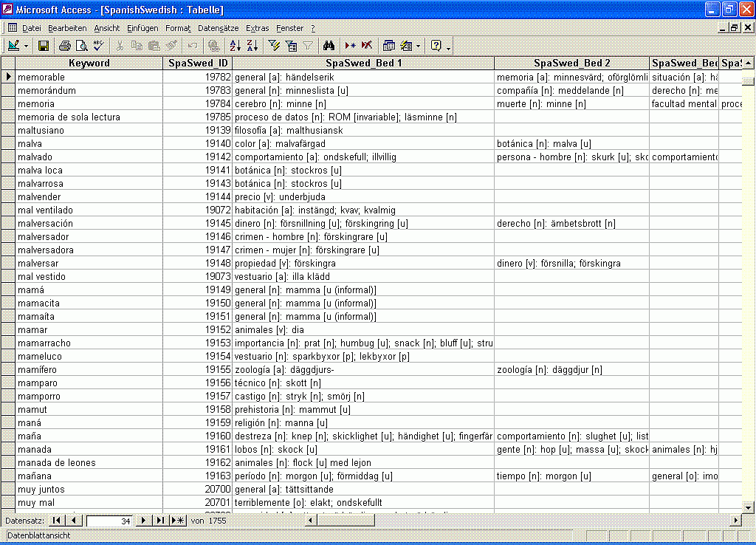Image resolution: width=756 pixels, height=545 pixels.
Task: Click the Access key icon in the title bar
Action: click(x=7, y=9)
